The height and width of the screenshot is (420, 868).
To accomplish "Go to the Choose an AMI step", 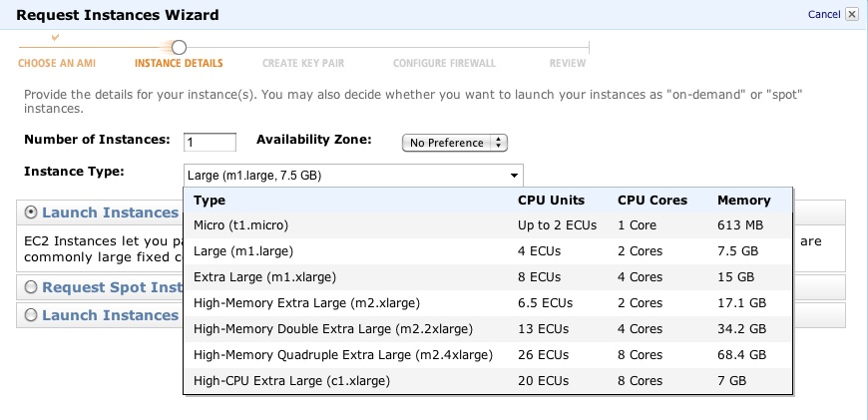I will 55,63.
